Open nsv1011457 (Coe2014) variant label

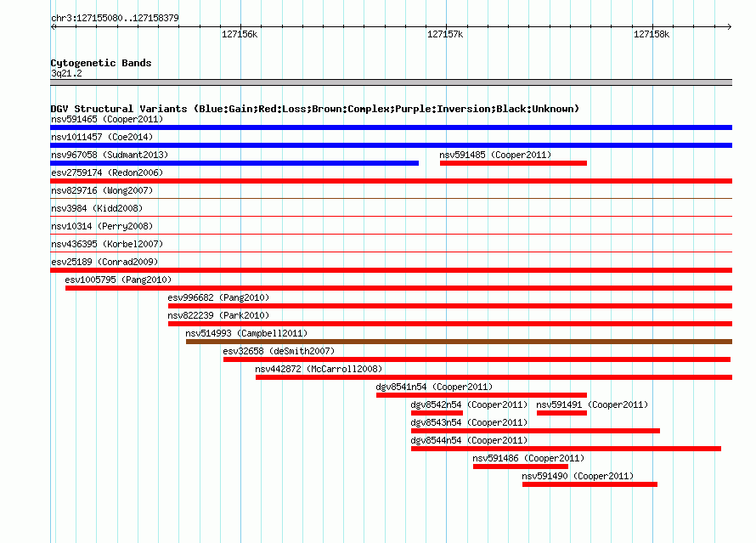(x=102, y=137)
